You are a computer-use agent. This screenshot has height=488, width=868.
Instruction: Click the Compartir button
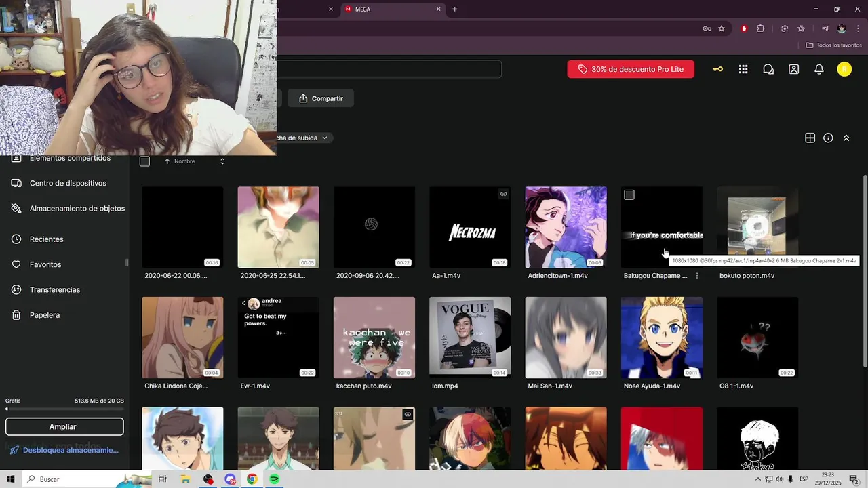point(321,98)
